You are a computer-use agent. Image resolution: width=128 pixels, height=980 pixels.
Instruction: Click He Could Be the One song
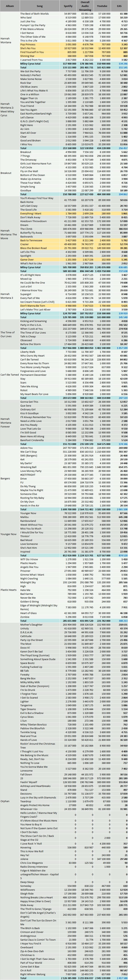coord(33,282)
